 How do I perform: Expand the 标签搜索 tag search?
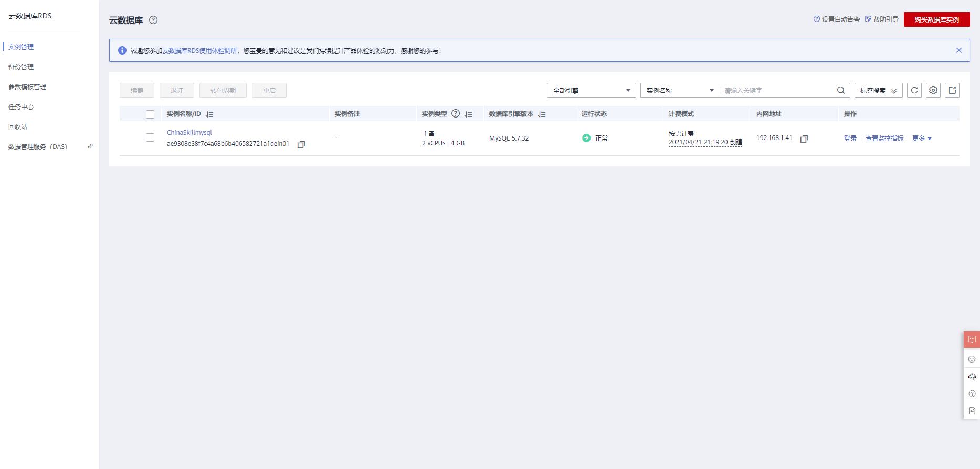click(879, 90)
